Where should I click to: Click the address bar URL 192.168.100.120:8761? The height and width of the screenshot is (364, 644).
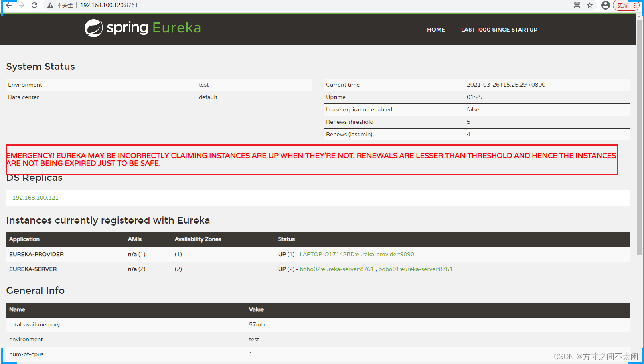109,5
